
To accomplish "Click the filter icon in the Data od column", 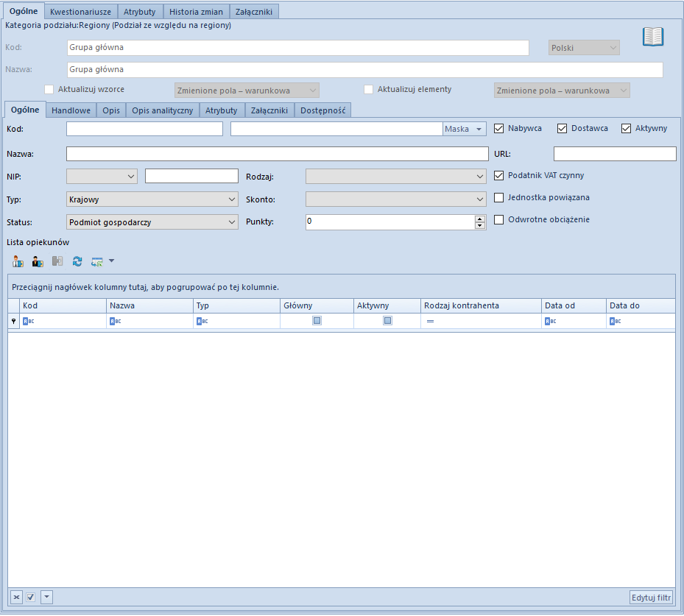I will pos(551,322).
